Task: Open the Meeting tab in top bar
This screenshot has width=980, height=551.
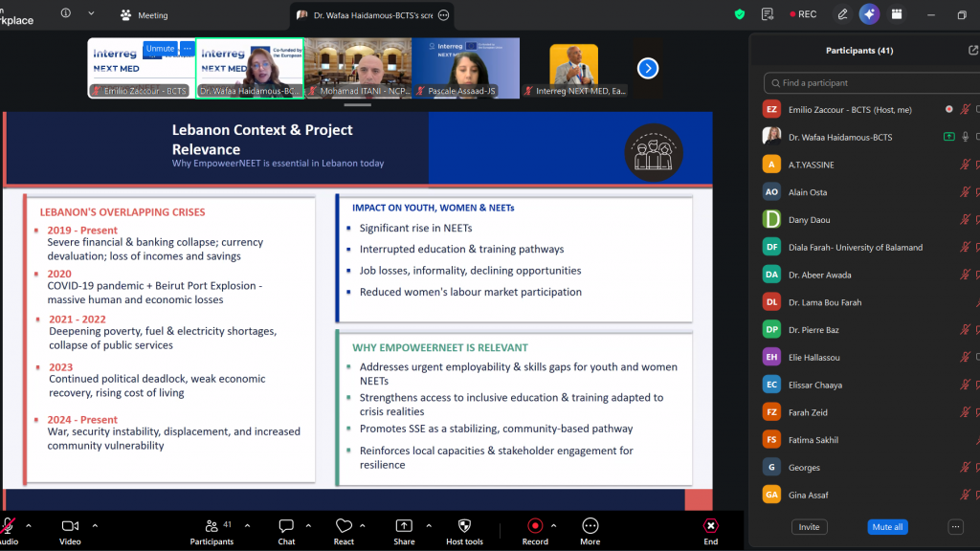Action: pyautogui.click(x=144, y=15)
